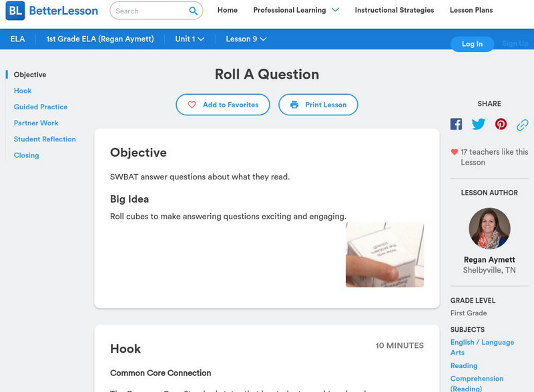Expand the Unit 1 dropdown
The height and width of the screenshot is (392, 534).
(x=188, y=39)
